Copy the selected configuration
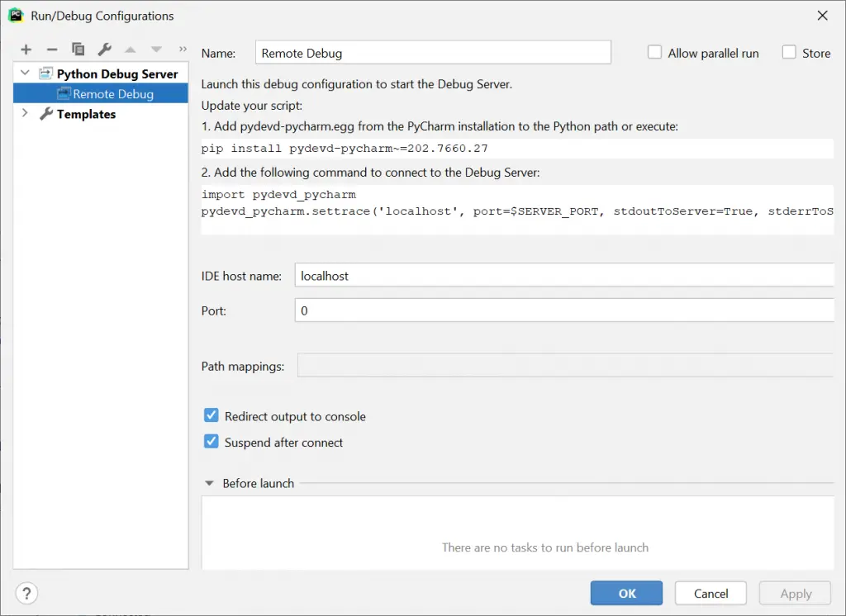Image resolution: width=846 pixels, height=616 pixels. [78, 50]
